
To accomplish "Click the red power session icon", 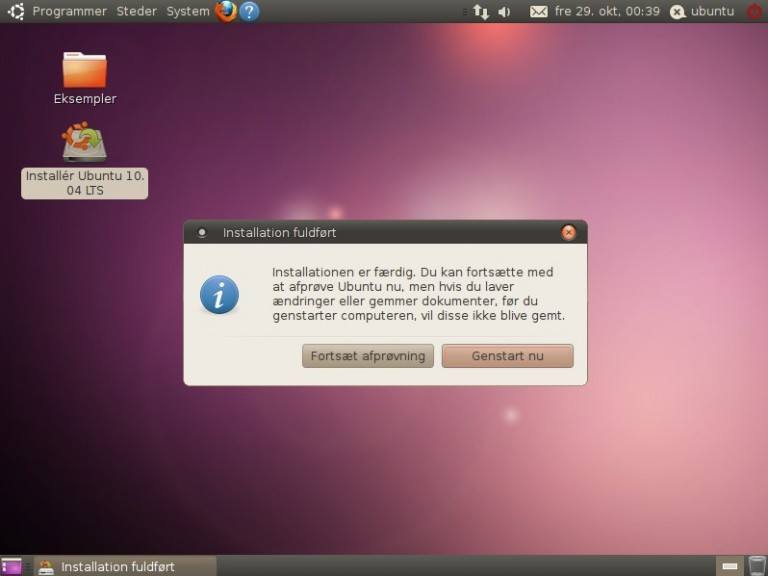I will point(755,11).
